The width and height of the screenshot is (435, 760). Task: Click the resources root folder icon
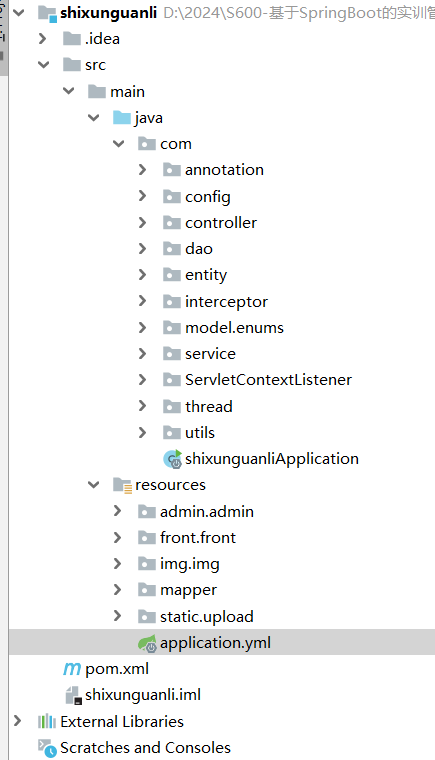coord(122,485)
